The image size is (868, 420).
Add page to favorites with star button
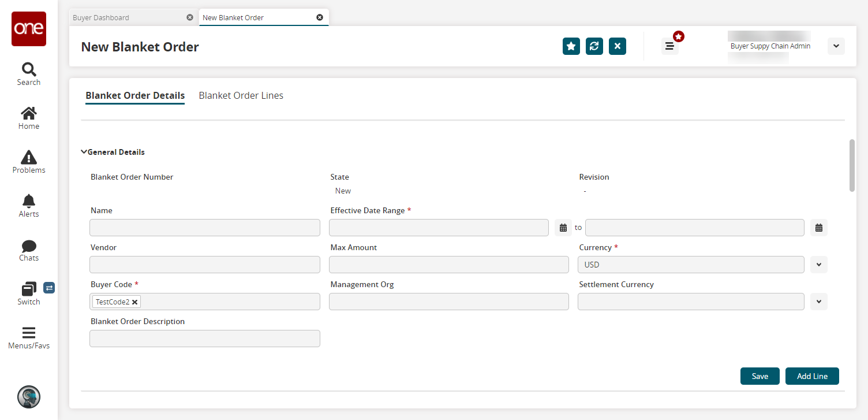(571, 46)
